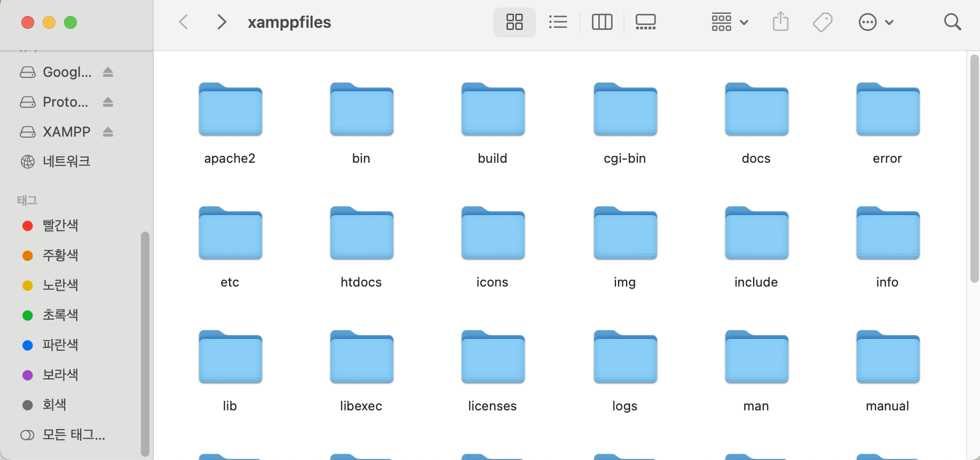Select the error folder
The width and height of the screenshot is (980, 460).
click(888, 109)
